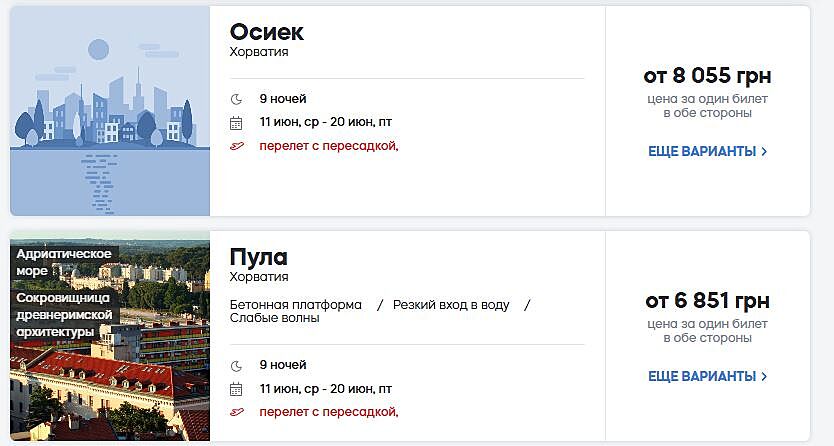Viewport: 834px width, 446px height.
Task: Click the Адриатическое море tag on photo
Action: pos(61,262)
